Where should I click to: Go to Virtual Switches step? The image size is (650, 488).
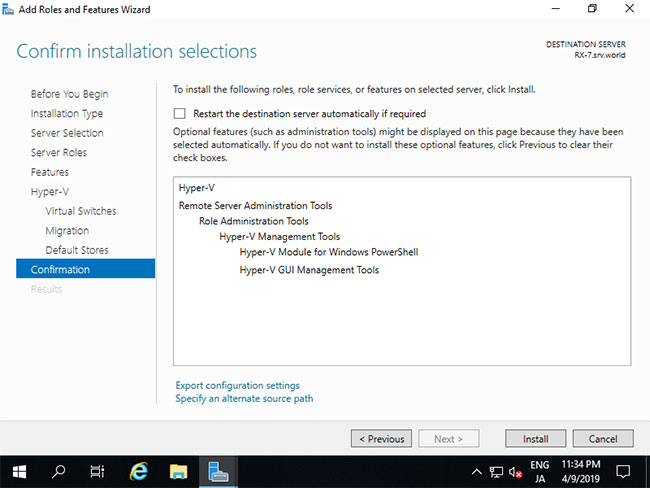(x=81, y=211)
